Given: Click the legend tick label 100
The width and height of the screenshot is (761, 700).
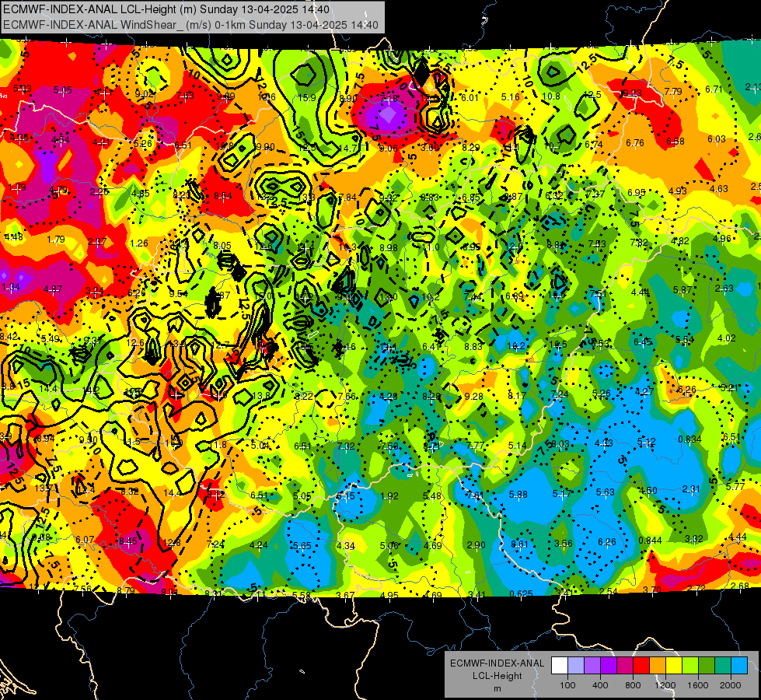Looking at the screenshot, I should click(x=567, y=685).
